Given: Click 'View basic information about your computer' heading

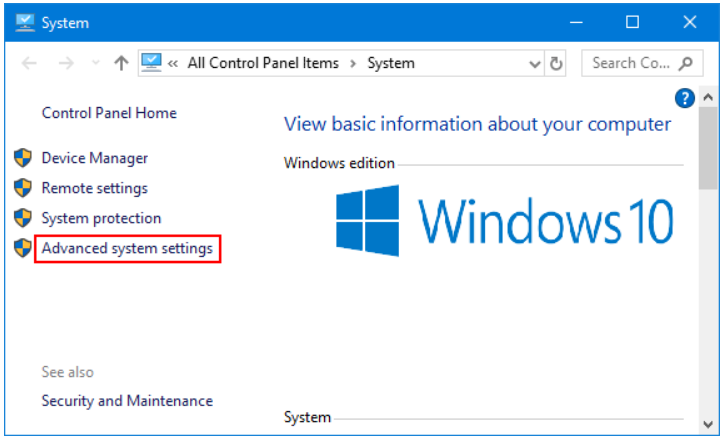Looking at the screenshot, I should point(477,124).
